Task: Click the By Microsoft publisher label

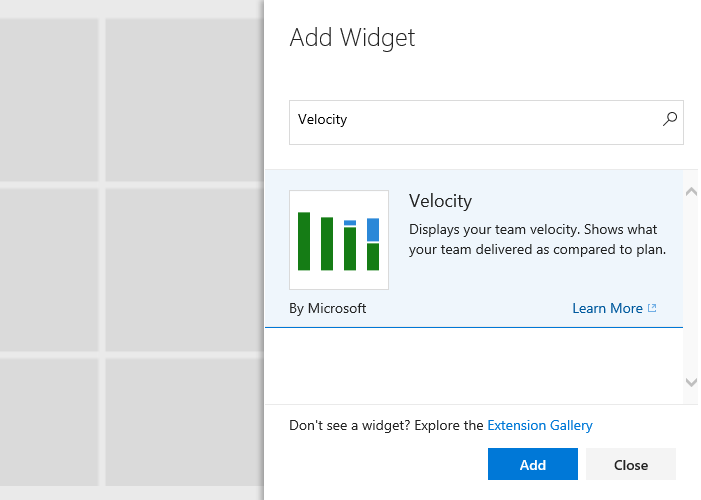Action: pyautogui.click(x=328, y=309)
